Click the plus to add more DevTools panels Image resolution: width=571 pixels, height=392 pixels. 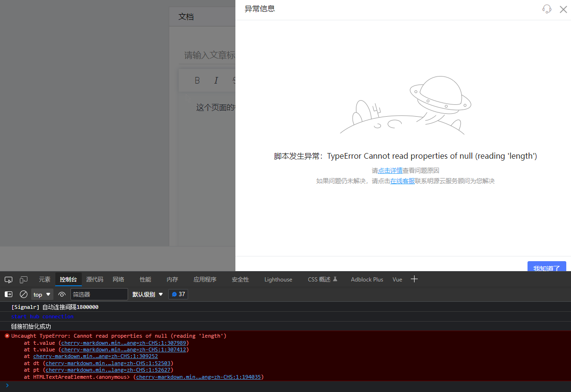415,279
